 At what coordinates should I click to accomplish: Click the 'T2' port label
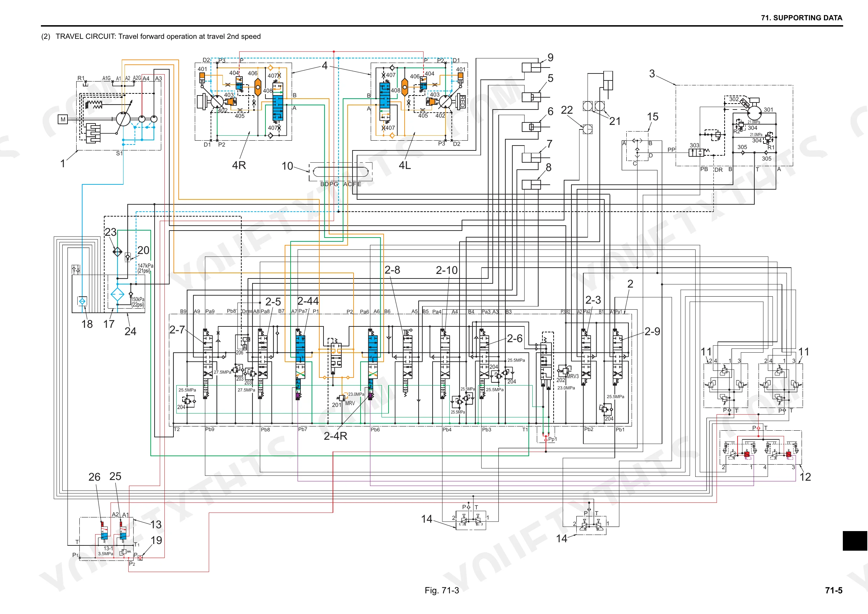pyautogui.click(x=177, y=429)
